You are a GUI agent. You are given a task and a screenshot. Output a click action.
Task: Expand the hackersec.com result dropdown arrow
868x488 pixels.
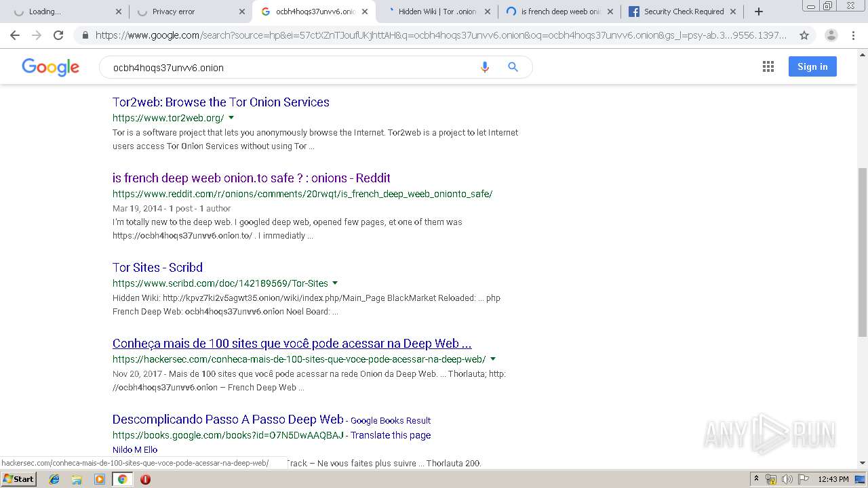point(493,359)
